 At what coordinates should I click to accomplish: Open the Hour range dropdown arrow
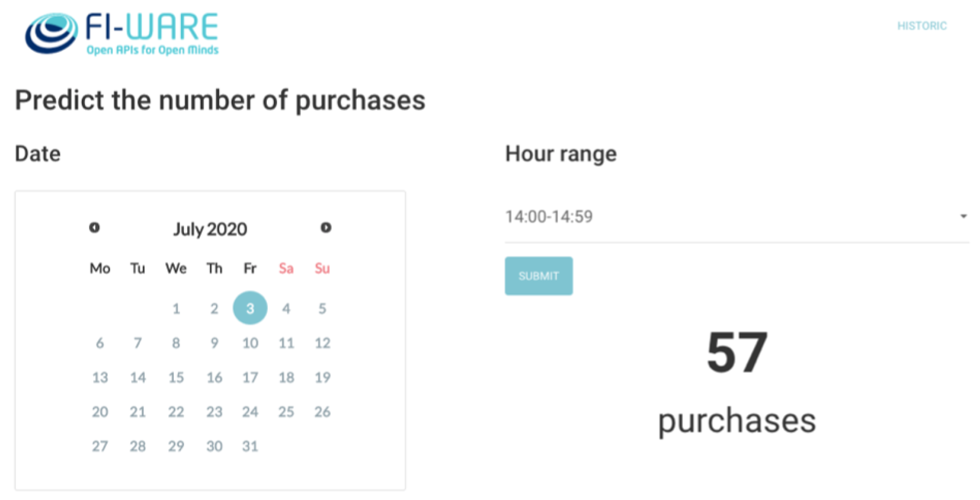tap(963, 216)
